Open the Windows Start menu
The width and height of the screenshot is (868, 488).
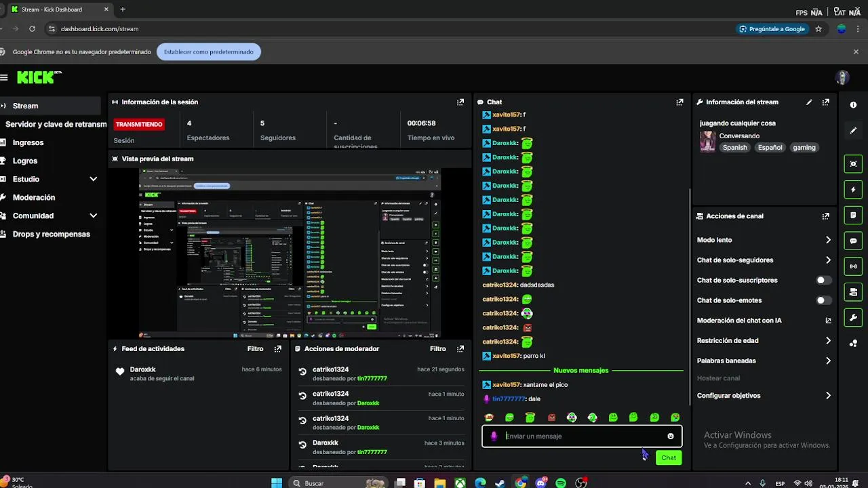(277, 483)
